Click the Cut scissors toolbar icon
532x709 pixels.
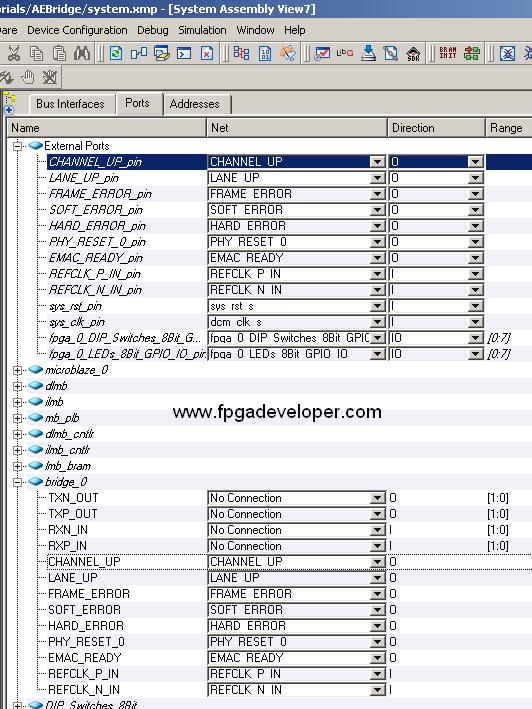click(x=14, y=53)
